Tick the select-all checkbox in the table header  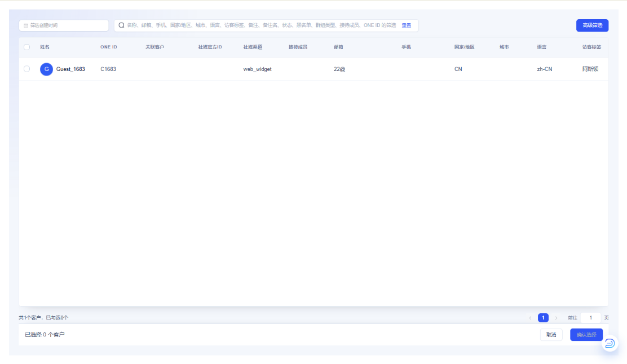27,47
